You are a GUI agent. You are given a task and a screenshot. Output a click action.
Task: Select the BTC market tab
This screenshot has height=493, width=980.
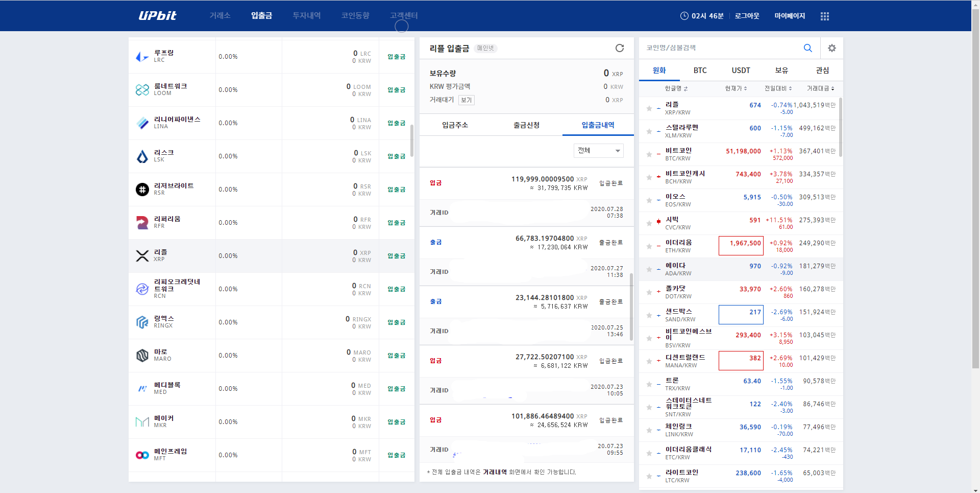[x=700, y=71]
